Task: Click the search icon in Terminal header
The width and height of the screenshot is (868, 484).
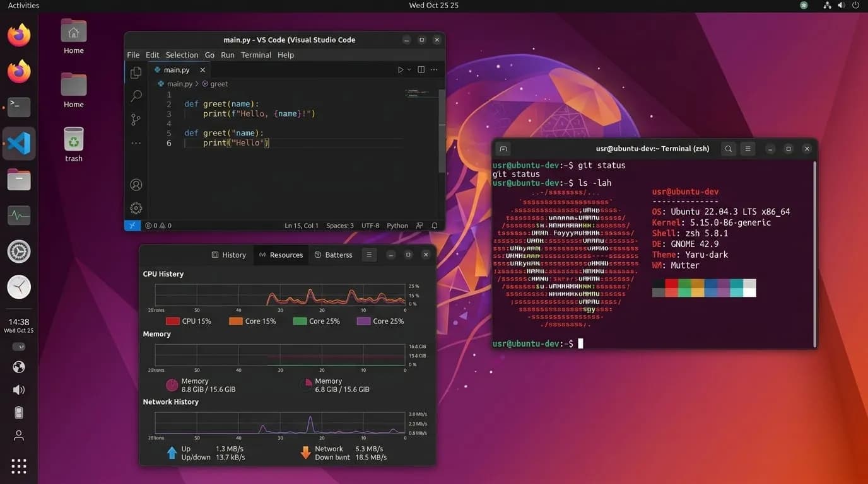Action: pos(729,149)
